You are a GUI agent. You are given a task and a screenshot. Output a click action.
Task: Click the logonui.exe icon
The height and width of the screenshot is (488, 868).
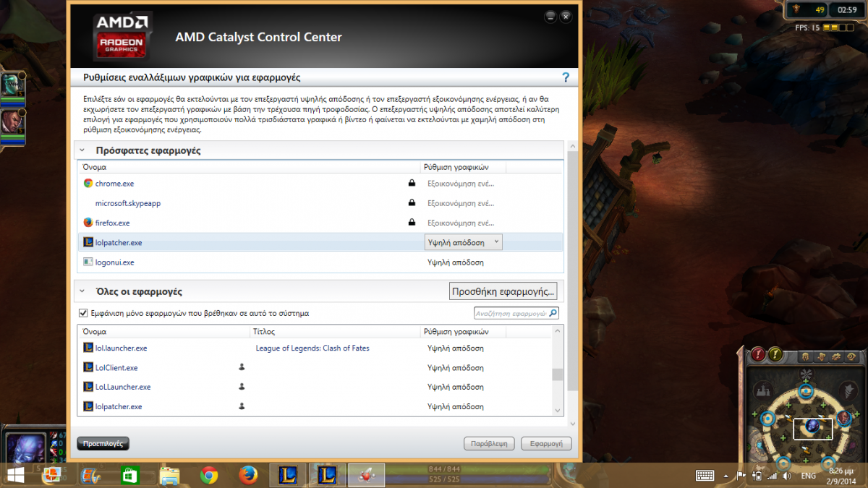(88, 262)
